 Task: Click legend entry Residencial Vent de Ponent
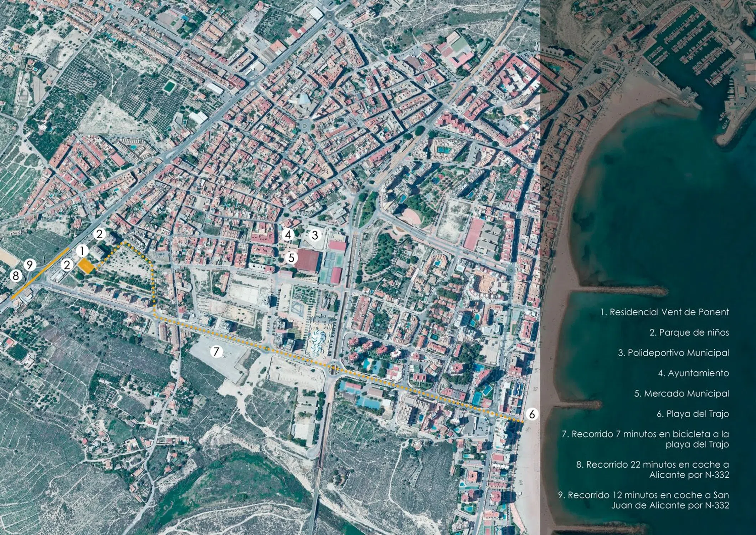coord(664,312)
